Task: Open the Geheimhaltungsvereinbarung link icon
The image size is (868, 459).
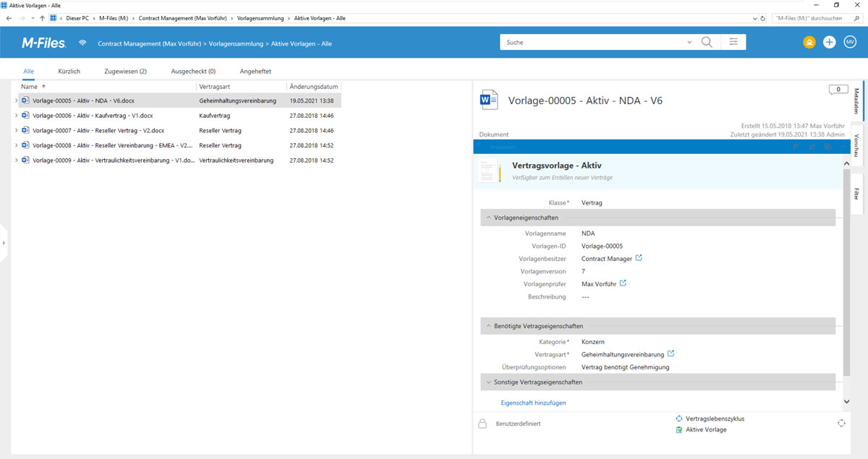Action: (671, 353)
